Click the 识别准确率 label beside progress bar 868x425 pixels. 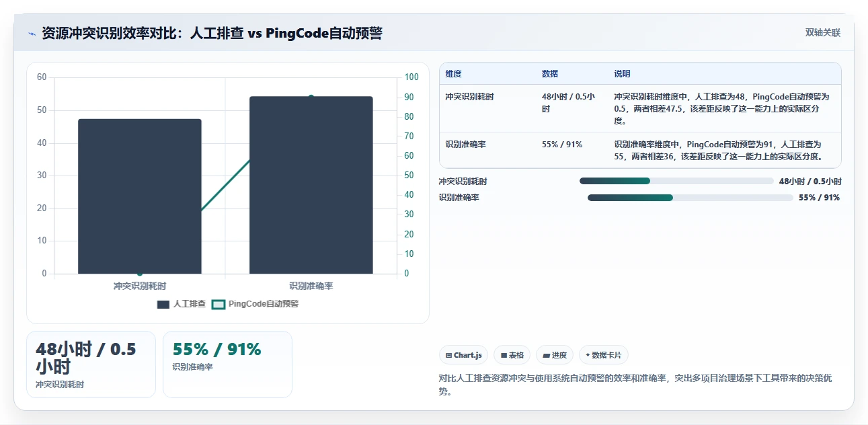point(459,198)
